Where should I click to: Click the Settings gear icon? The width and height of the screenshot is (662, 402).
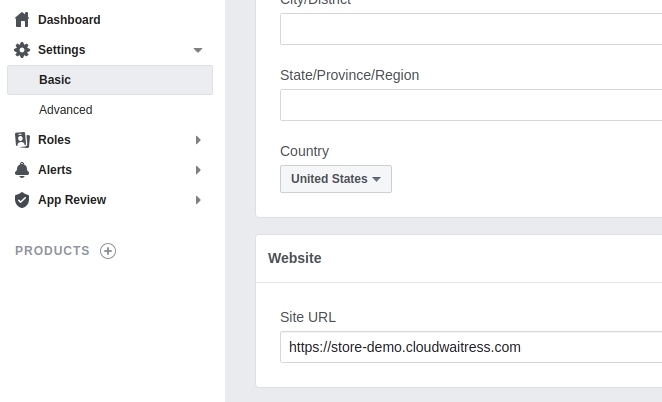click(22, 50)
